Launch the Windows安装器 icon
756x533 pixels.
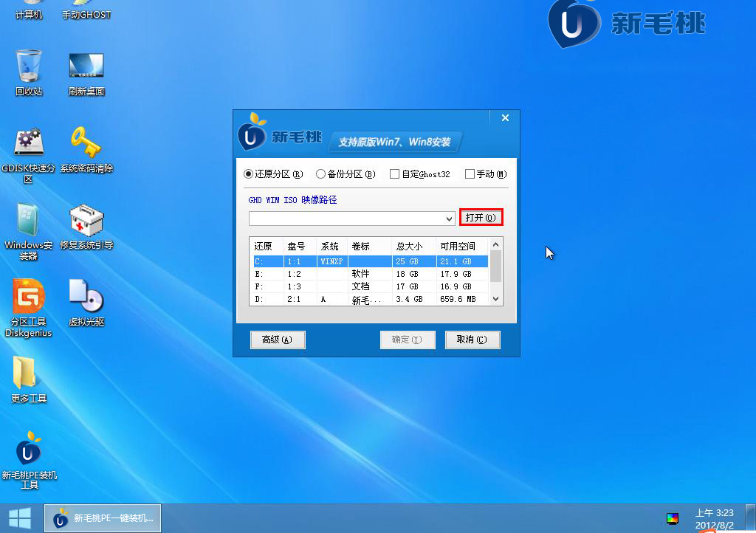tap(29, 232)
